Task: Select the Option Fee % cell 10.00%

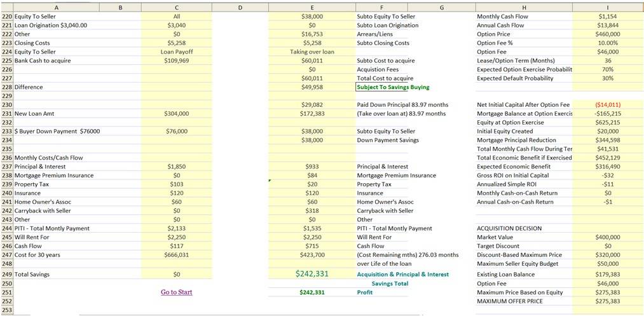Action: [608, 43]
